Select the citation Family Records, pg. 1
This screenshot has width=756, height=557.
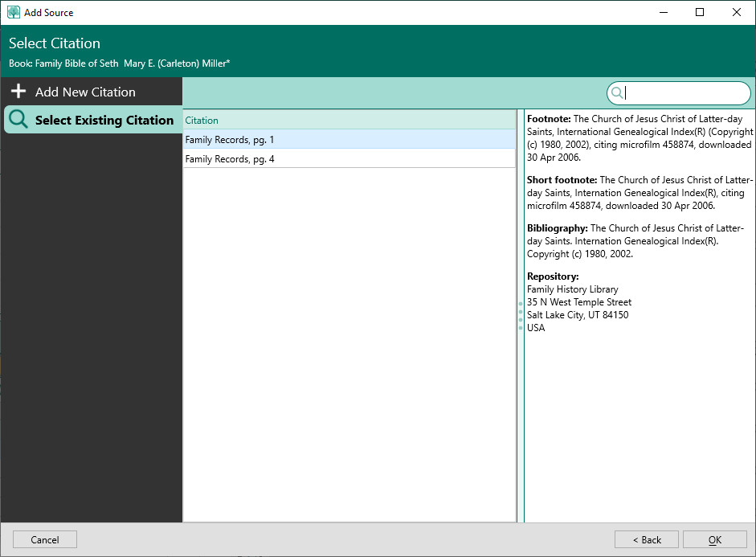[349, 140]
